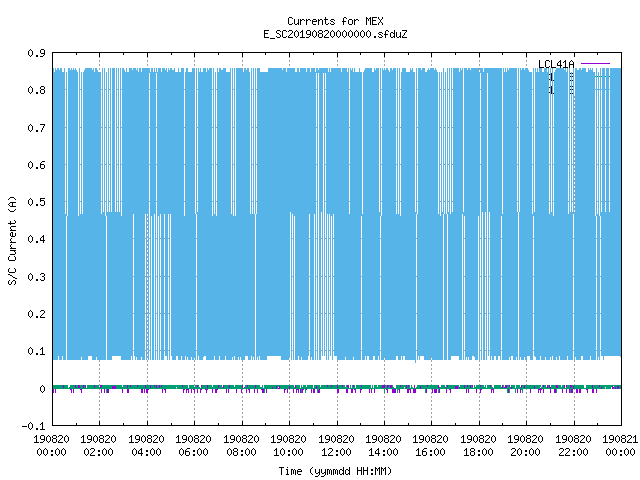Click the 0.8 y-axis tick label
This screenshot has width=640, height=480.
click(36, 90)
